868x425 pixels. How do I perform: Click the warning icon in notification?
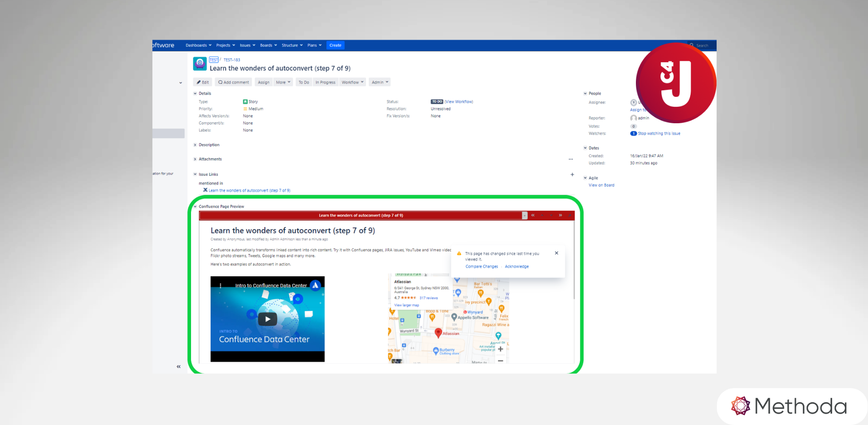coord(459,254)
